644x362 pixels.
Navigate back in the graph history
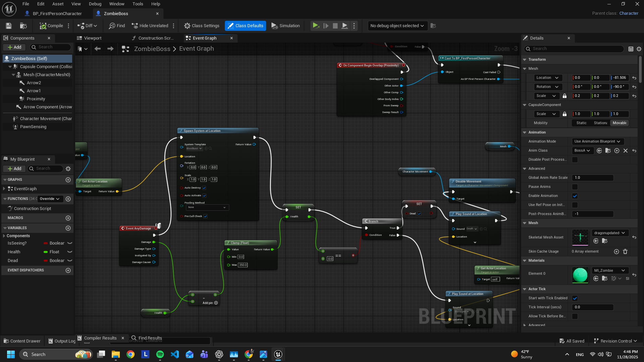click(98, 49)
